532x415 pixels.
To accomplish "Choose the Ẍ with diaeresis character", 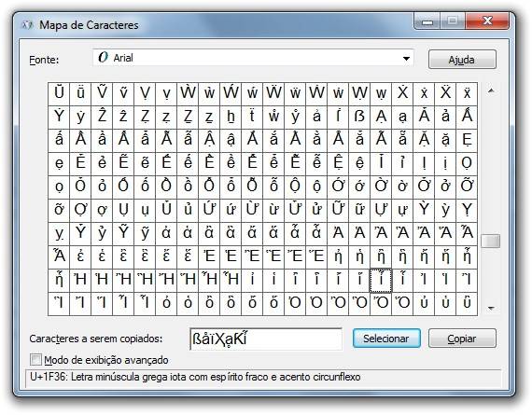I will [x=445, y=93].
